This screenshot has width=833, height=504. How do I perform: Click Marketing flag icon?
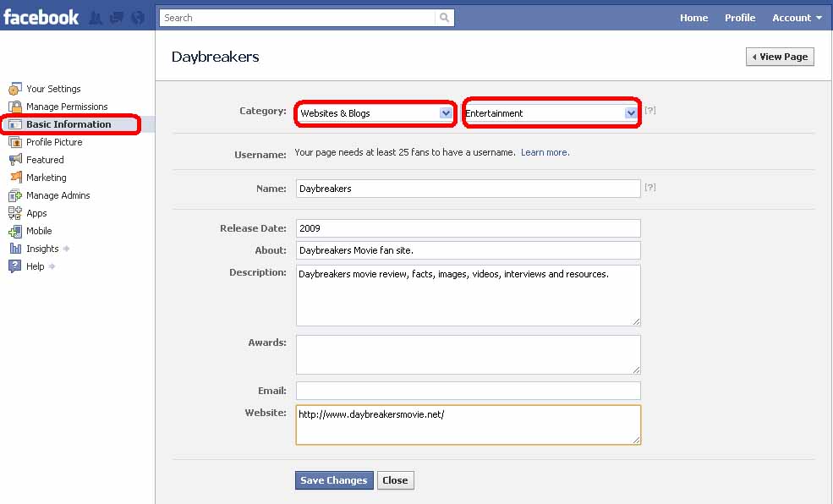pos(15,178)
